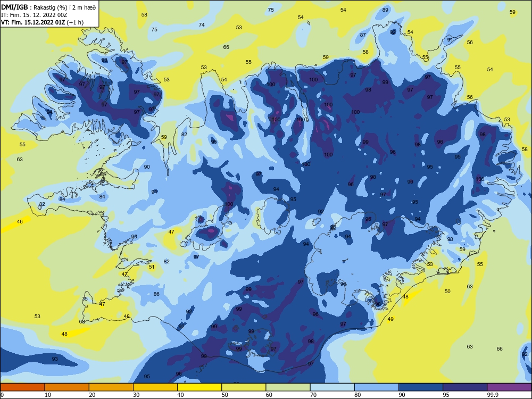The width and height of the screenshot is (532, 399).
Task: Select the legend tick label '10'
Action: coord(48,395)
